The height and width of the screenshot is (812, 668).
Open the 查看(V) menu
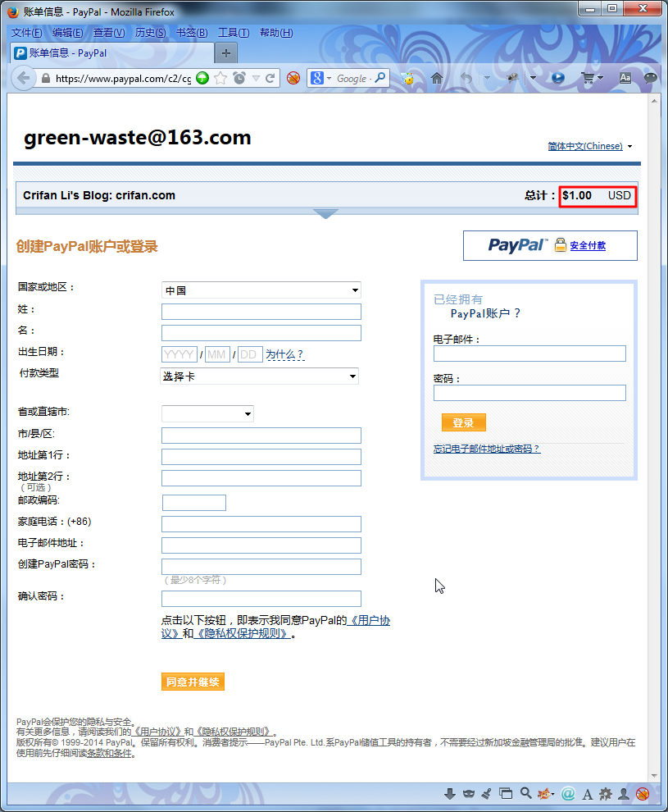point(109,33)
